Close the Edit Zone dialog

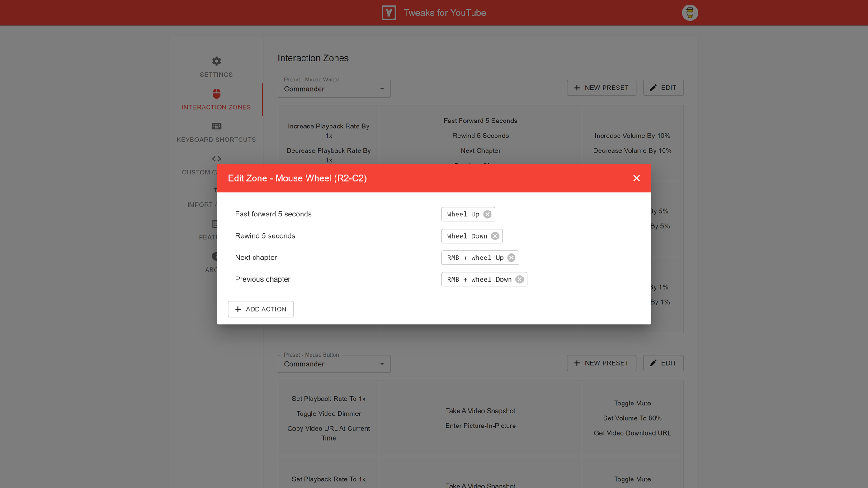637,178
